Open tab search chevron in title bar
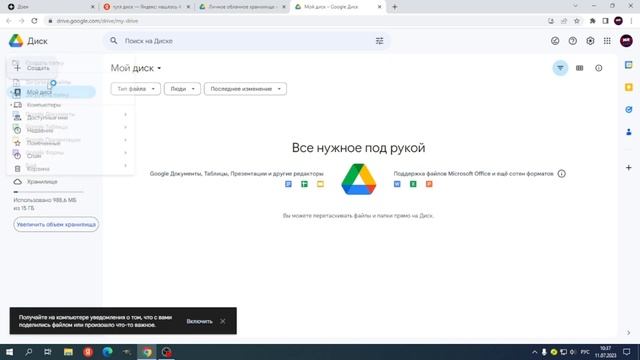 (575, 6)
